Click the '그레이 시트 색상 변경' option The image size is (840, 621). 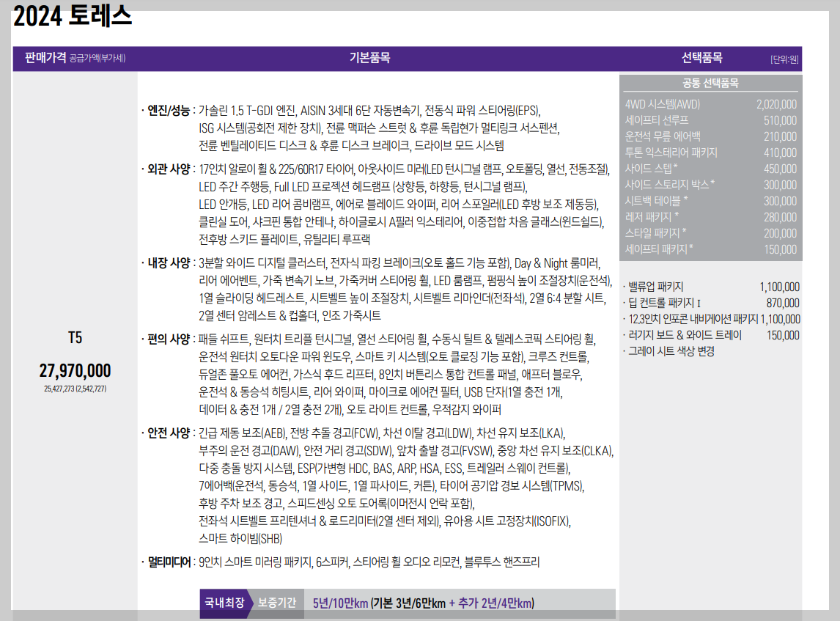click(671, 351)
